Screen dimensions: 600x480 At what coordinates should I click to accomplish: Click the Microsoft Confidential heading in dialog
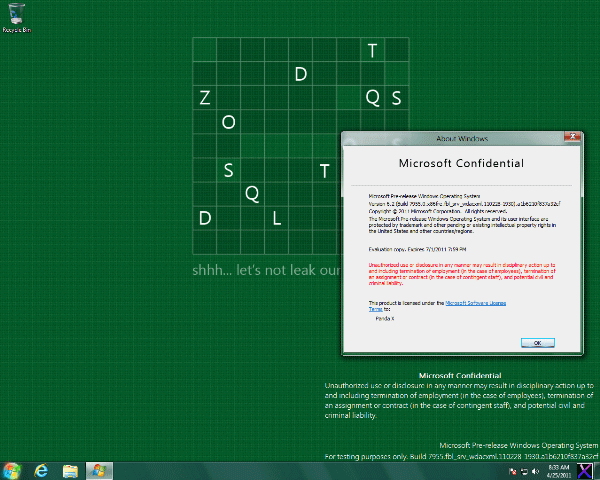pyautogui.click(x=461, y=163)
